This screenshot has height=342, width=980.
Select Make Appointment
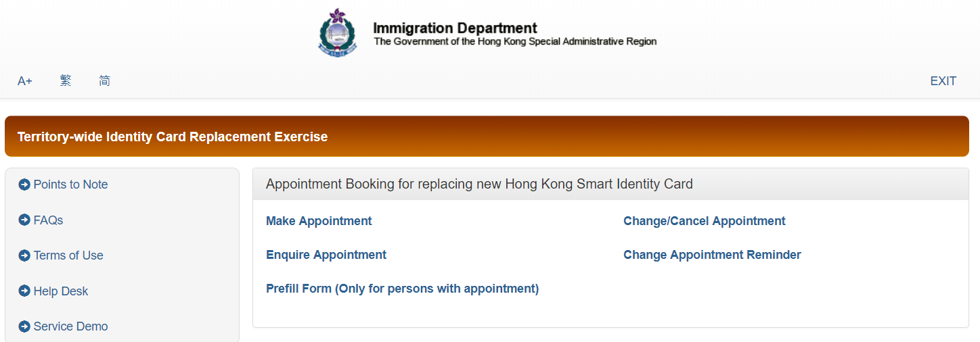(x=319, y=221)
